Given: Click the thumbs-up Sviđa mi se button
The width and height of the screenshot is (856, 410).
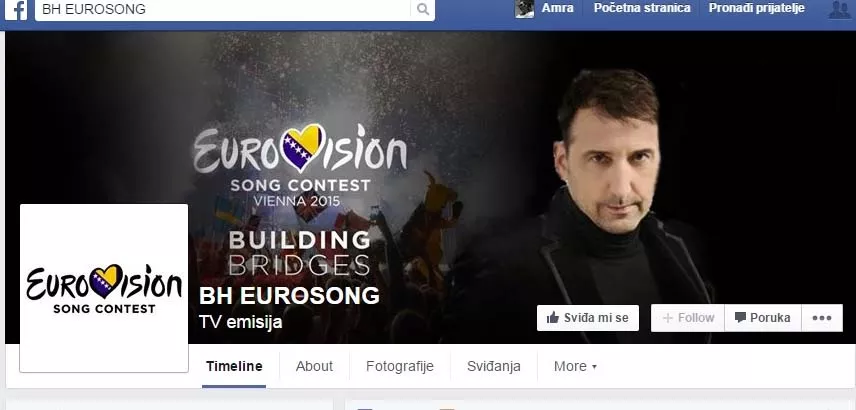Looking at the screenshot, I should point(588,318).
